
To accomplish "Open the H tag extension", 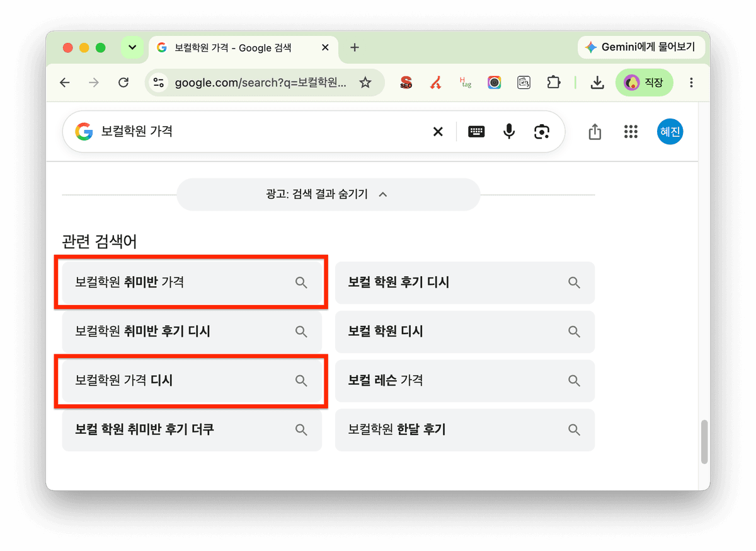I will tap(465, 83).
